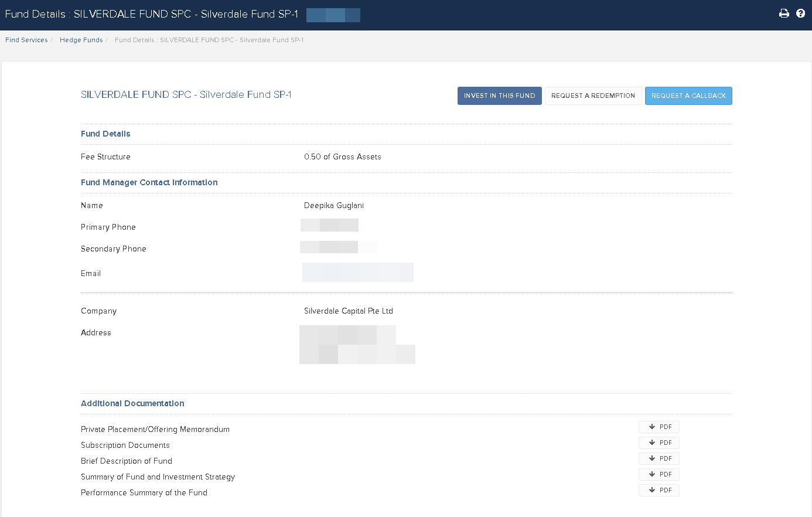The width and height of the screenshot is (812, 517).
Task: Download Brief Description of Fund PDF
Action: coord(659,458)
